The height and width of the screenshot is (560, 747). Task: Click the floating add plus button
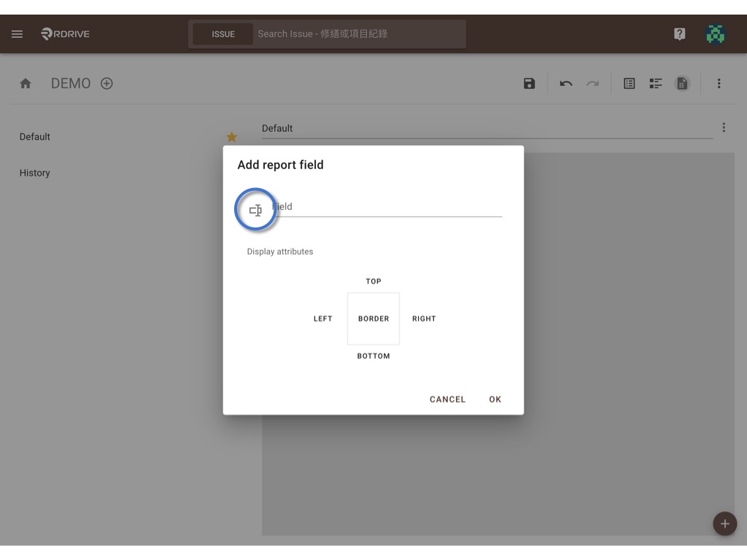[x=724, y=524]
